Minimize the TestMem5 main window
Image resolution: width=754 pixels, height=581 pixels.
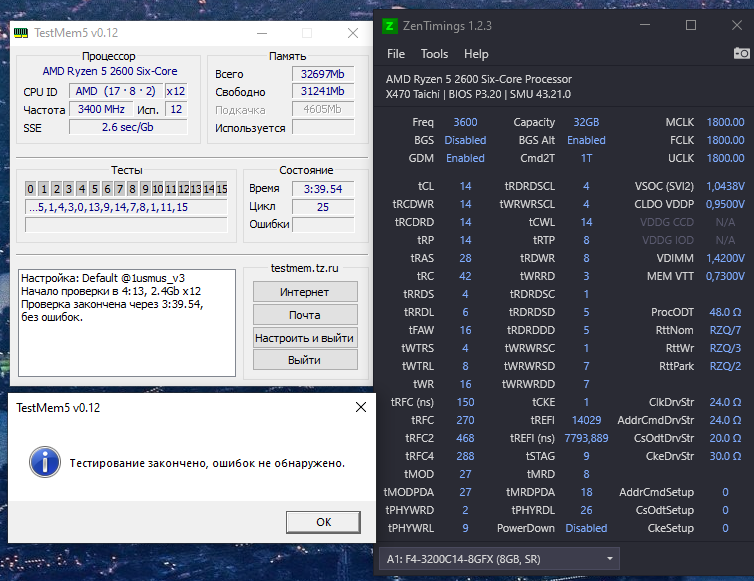point(262,33)
